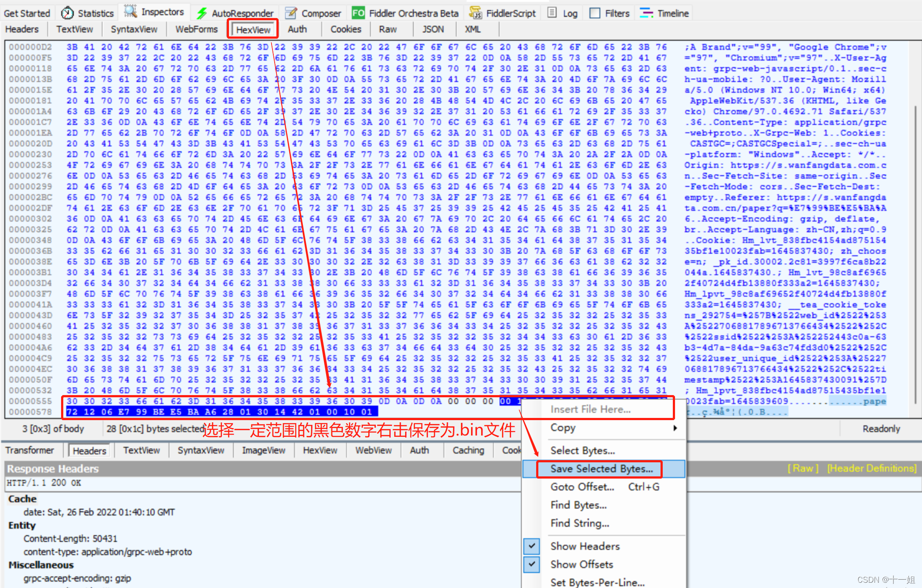Click the Statistics clock icon

[67, 13]
